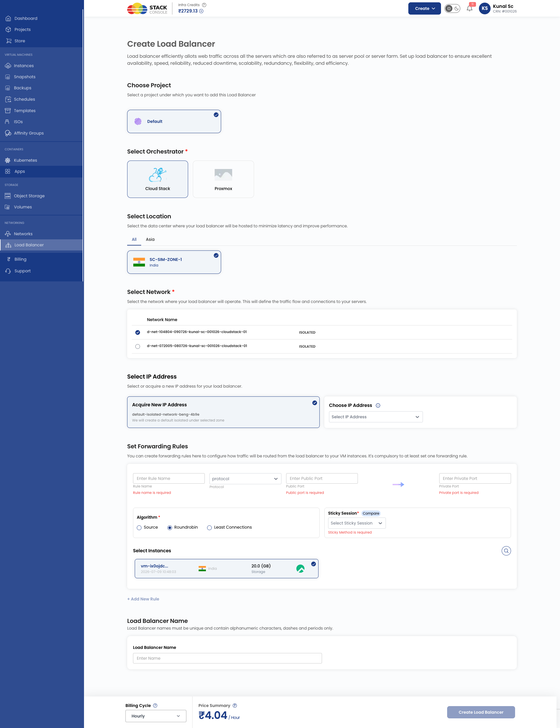The width and height of the screenshot is (560, 728).
Task: Open the Store cart icon
Action: point(8,41)
